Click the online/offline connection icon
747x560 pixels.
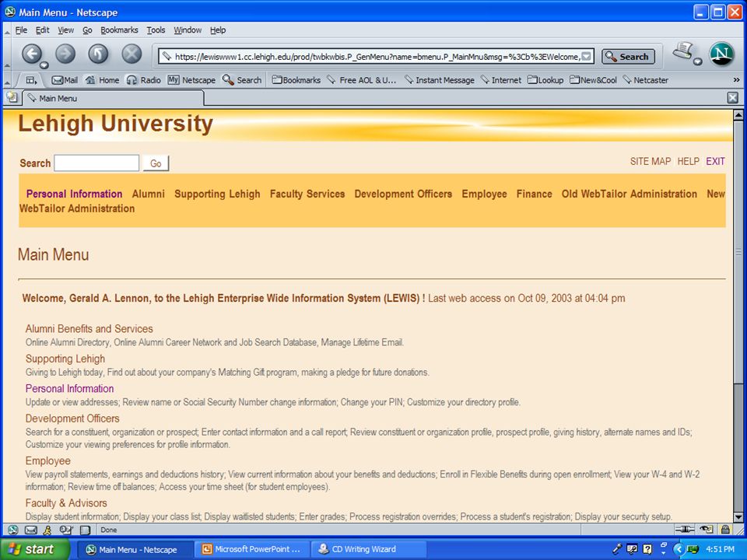[x=684, y=529]
